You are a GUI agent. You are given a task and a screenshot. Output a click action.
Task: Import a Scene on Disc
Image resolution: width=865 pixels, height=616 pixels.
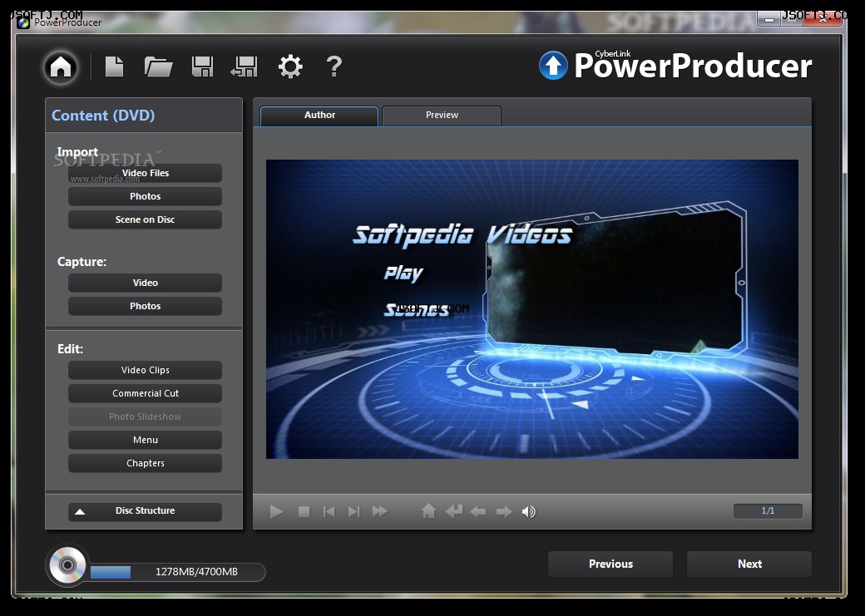coord(145,219)
